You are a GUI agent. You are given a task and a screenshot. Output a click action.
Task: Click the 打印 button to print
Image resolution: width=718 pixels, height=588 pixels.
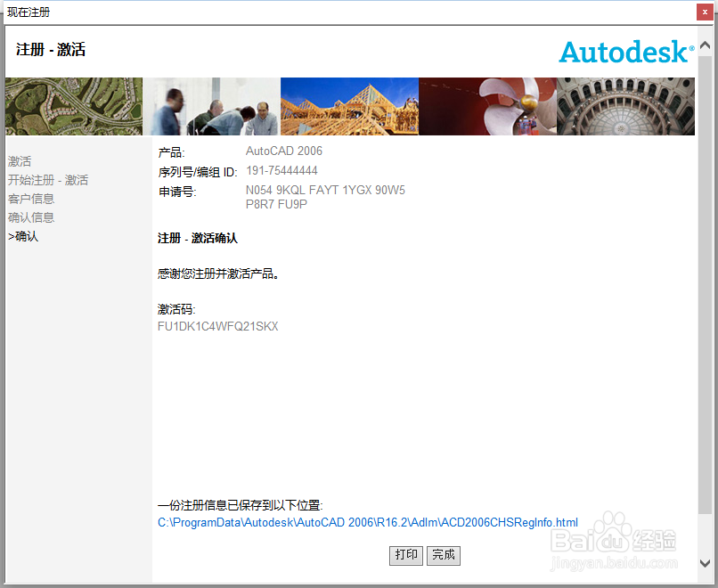tap(405, 555)
